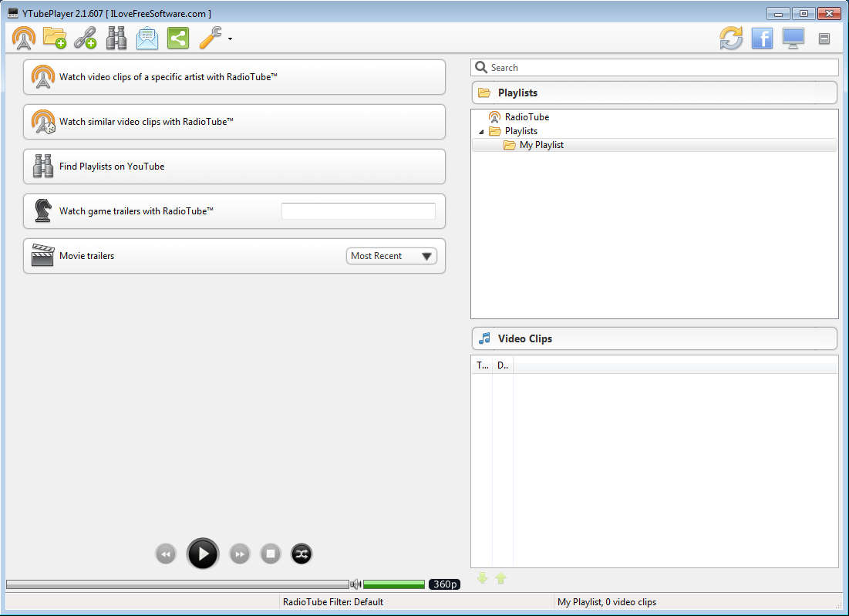Image resolution: width=849 pixels, height=616 pixels.
Task: Collapse the Playlists tree node
Action: [x=481, y=132]
